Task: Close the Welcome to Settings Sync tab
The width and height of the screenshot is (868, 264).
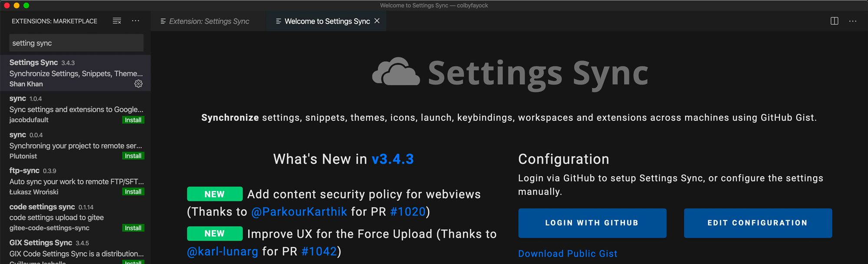Action: click(x=377, y=21)
